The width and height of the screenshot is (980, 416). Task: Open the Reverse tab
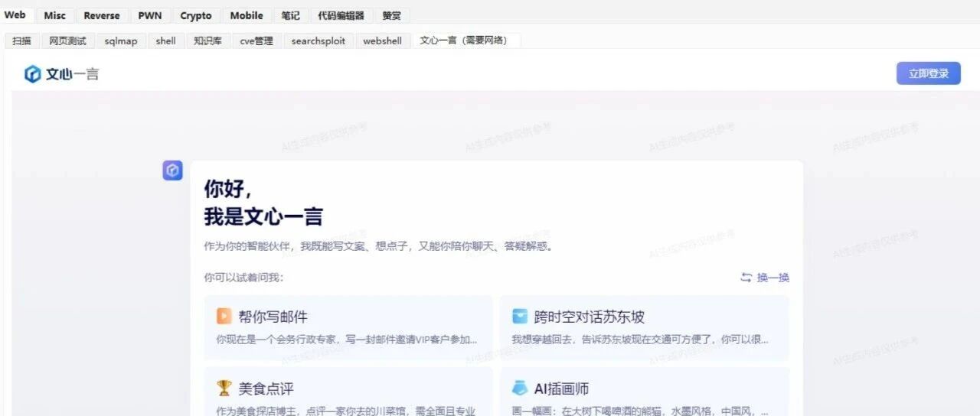click(102, 15)
